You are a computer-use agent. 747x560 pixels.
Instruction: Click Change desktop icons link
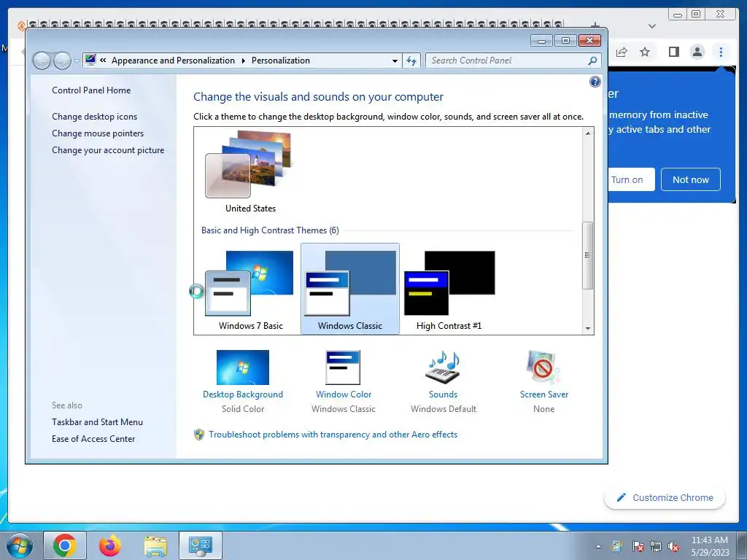94,116
